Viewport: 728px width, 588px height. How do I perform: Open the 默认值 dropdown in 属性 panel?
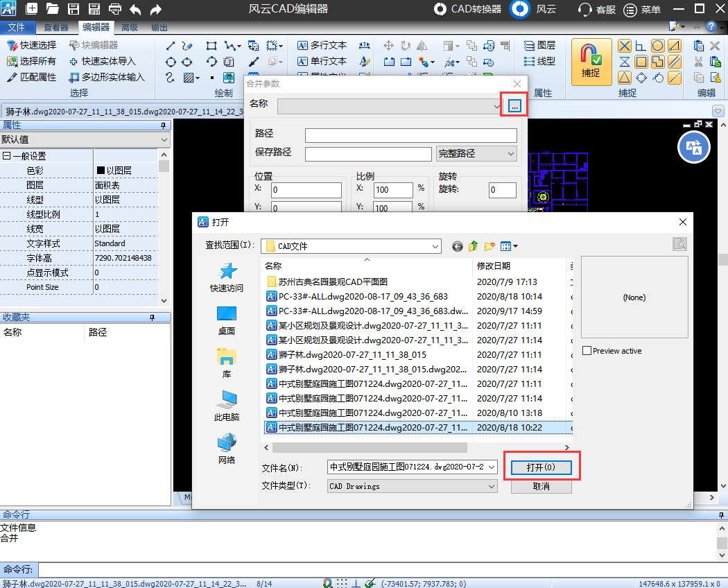164,139
